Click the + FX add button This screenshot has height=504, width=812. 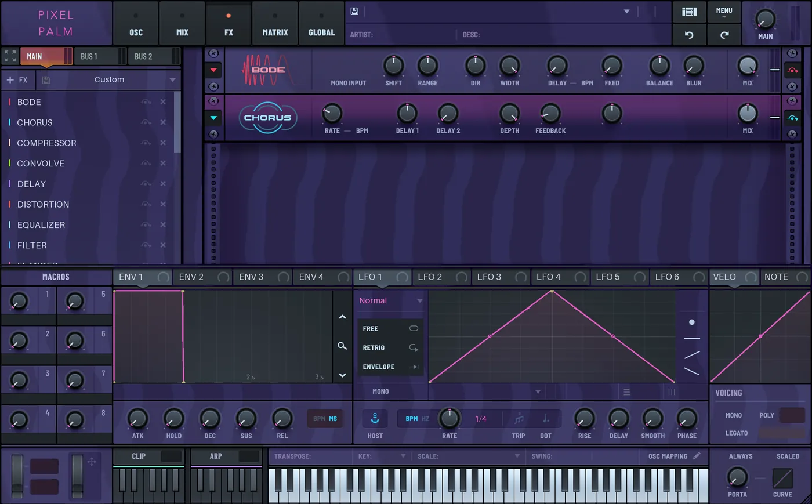tap(17, 80)
